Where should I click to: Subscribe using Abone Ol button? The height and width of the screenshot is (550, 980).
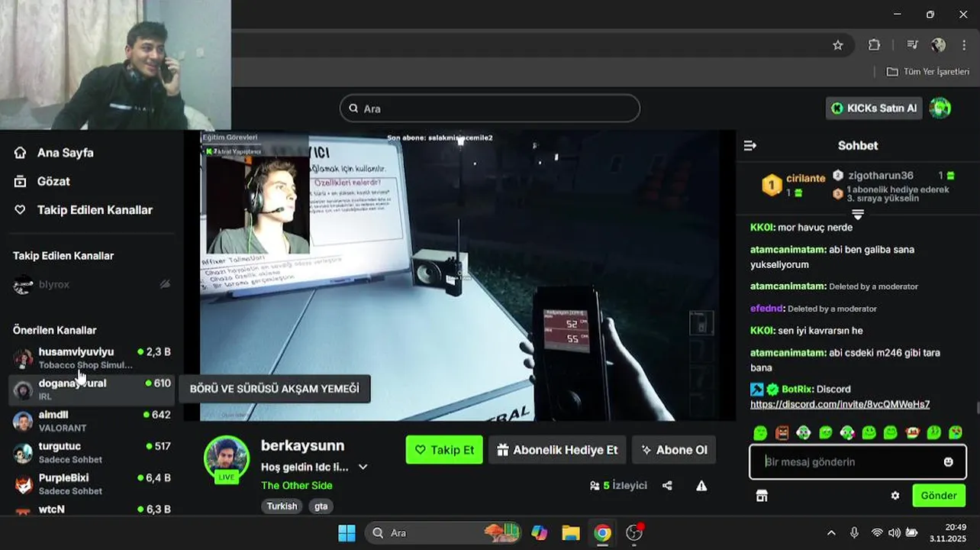(x=673, y=450)
